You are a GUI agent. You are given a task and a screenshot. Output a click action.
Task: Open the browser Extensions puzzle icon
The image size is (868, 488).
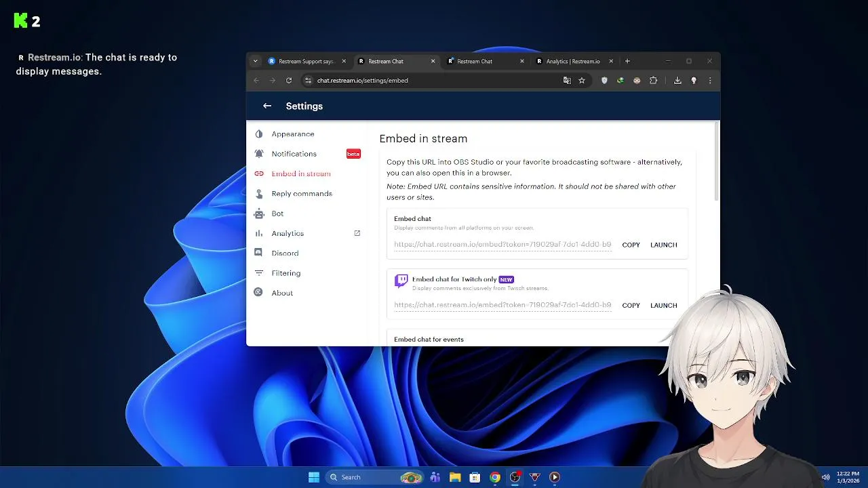click(654, 80)
